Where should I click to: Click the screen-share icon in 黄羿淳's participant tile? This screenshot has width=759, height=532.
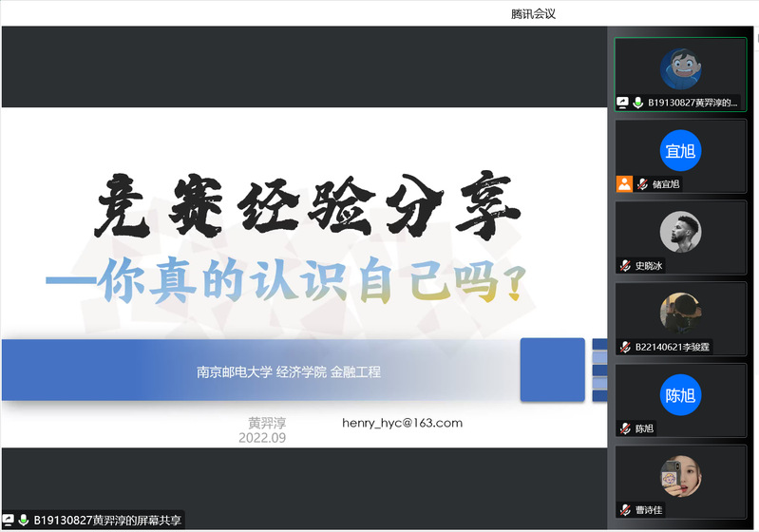tap(623, 103)
